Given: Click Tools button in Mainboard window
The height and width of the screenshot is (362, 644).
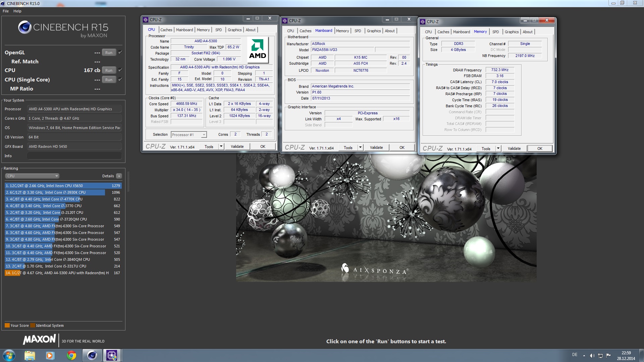Looking at the screenshot, I should tap(348, 147).
